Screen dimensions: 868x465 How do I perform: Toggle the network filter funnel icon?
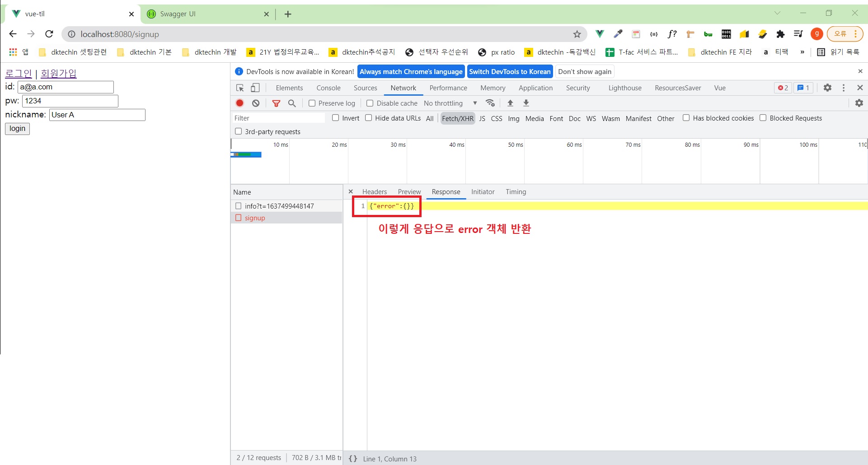(x=276, y=103)
